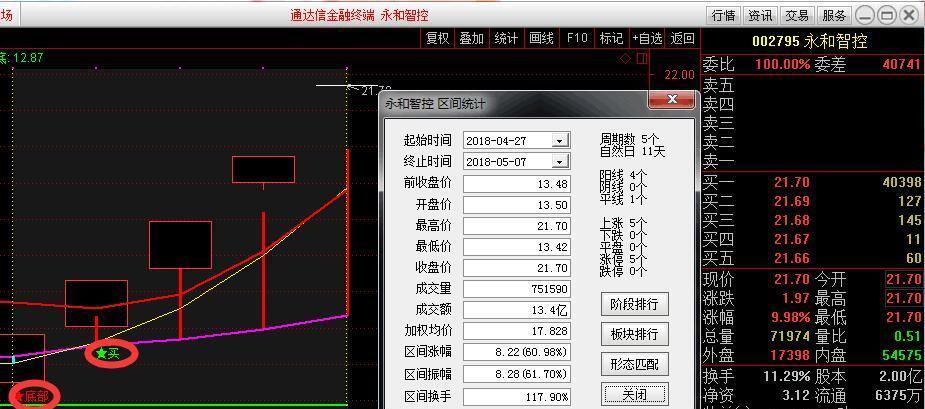The height and width of the screenshot is (409, 925).
Task: Click 涨幅 value 9.98%
Action: coord(790,318)
